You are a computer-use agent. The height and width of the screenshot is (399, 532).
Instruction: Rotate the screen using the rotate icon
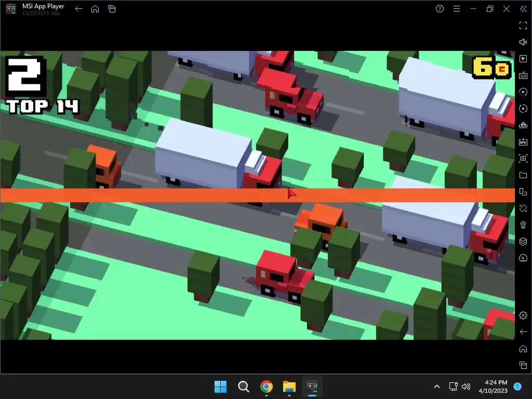click(523, 208)
